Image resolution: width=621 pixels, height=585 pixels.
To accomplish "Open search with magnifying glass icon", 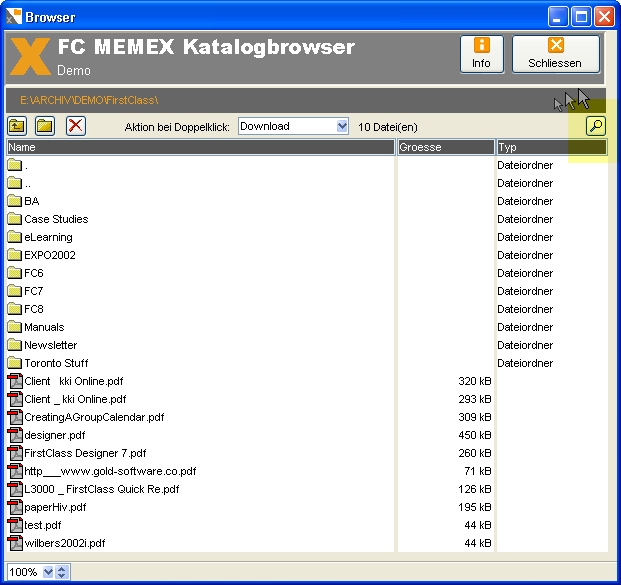I will pos(596,126).
